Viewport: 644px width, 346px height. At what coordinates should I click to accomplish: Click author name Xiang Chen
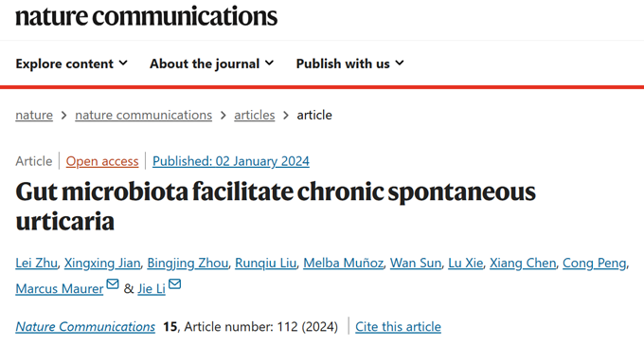coord(523,263)
